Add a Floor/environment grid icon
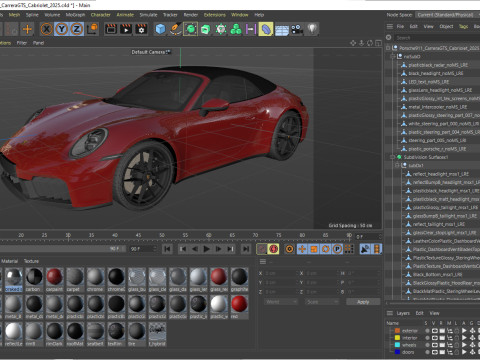Viewport: 480px width, 360px height. click(282, 30)
